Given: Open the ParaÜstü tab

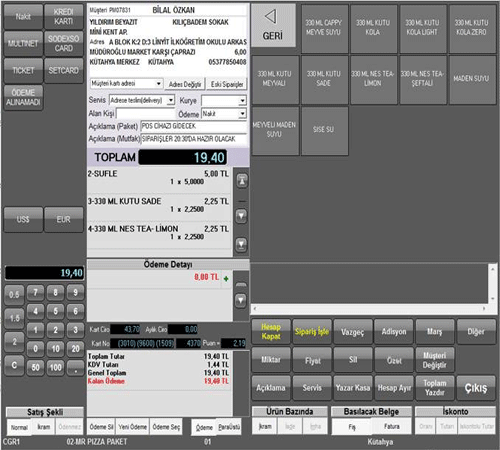Looking at the screenshot, I should pos(229,426).
